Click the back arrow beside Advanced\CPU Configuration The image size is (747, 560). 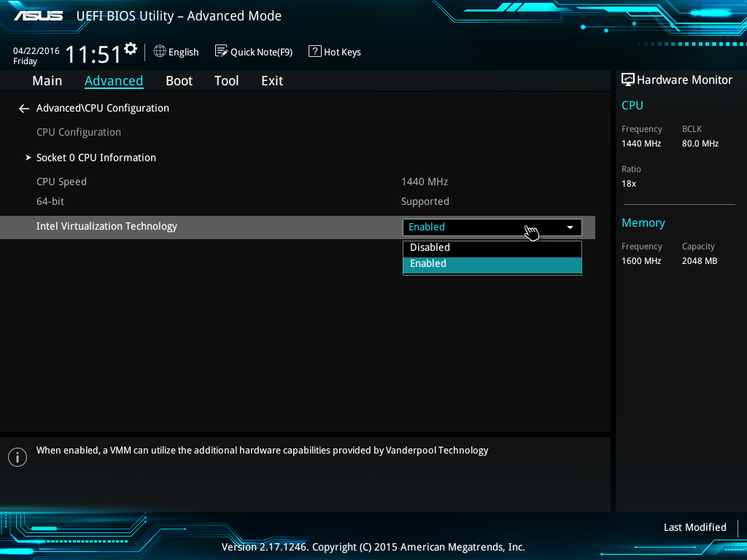24,109
